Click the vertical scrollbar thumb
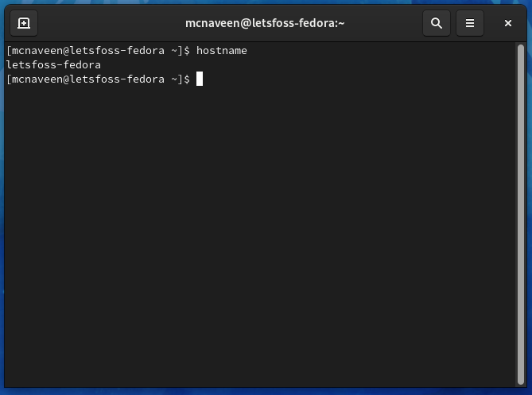Image resolution: width=532 pixels, height=395 pixels. point(521,215)
